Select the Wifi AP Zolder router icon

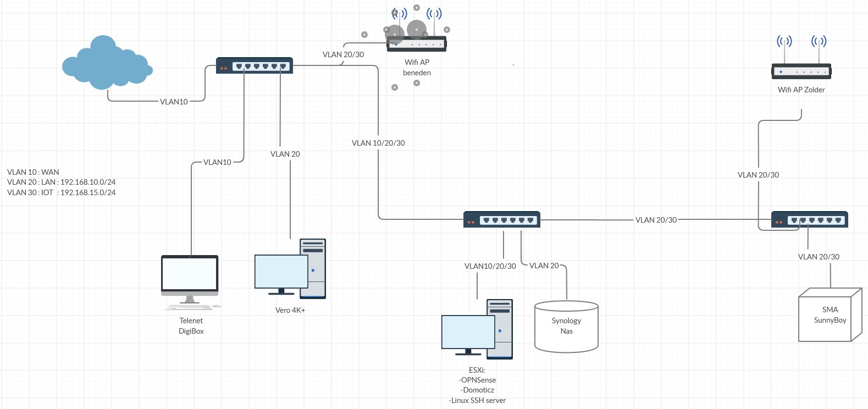pyautogui.click(x=801, y=71)
